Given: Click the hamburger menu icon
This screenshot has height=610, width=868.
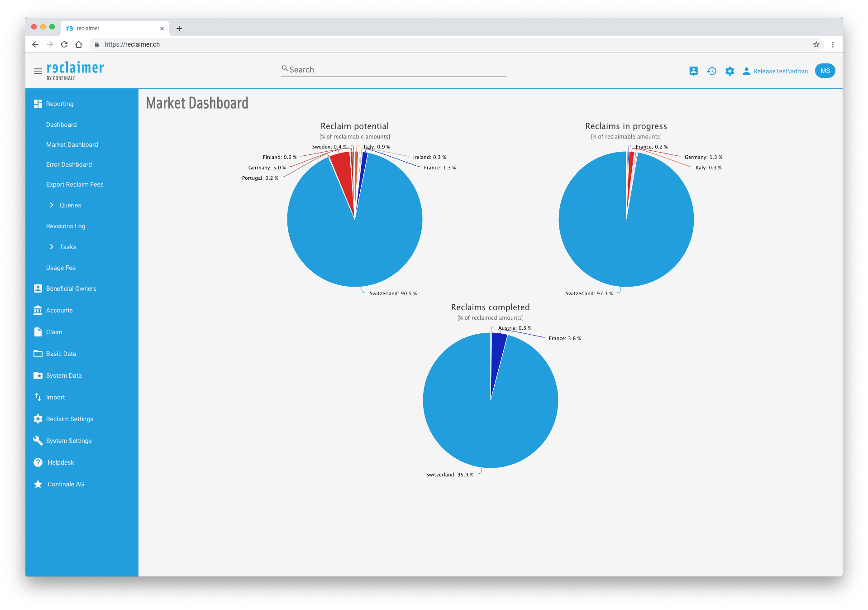Looking at the screenshot, I should 38,71.
